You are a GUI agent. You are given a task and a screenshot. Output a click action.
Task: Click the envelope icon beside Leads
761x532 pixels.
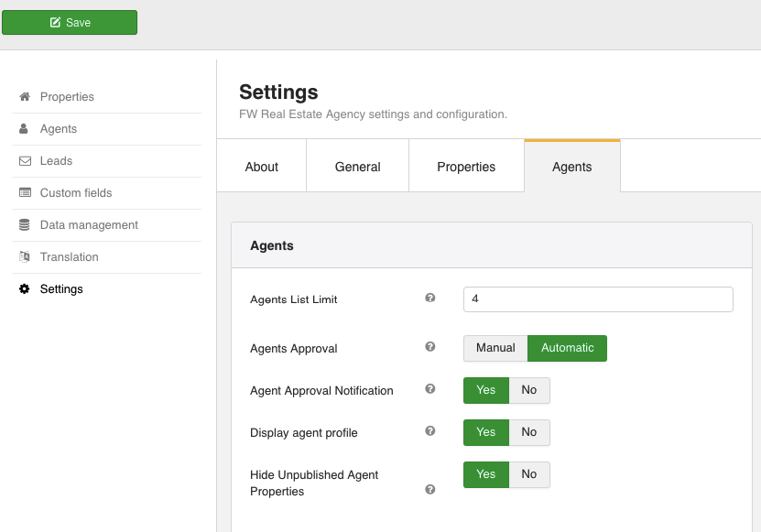pyautogui.click(x=25, y=161)
